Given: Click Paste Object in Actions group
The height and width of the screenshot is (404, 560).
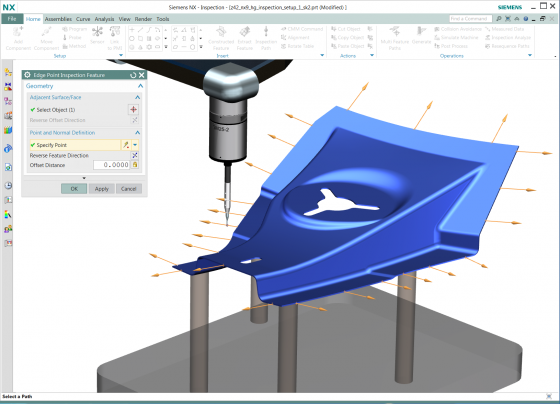Looking at the screenshot, I should pyautogui.click(x=348, y=46).
